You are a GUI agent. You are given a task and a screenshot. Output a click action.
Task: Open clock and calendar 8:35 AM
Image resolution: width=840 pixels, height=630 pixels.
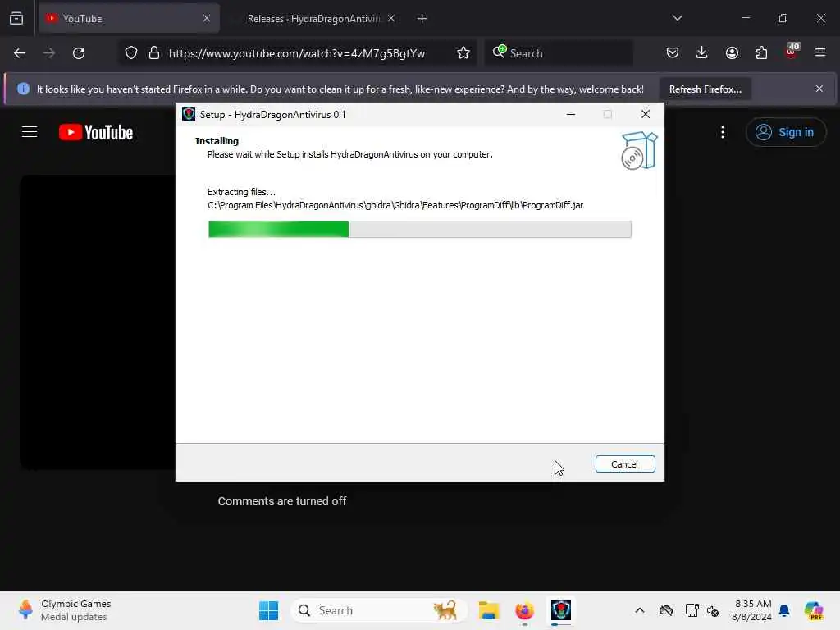point(751,610)
